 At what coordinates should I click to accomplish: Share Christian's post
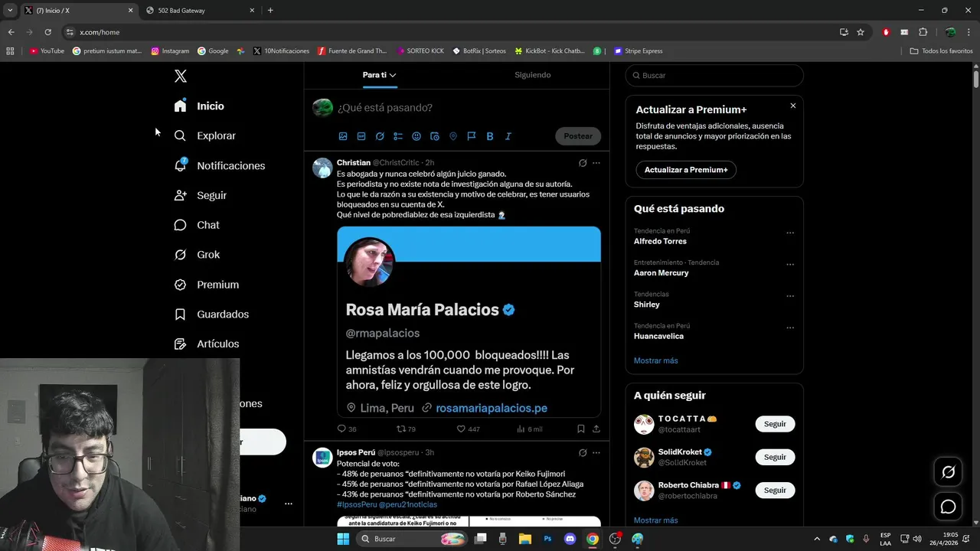click(x=596, y=429)
